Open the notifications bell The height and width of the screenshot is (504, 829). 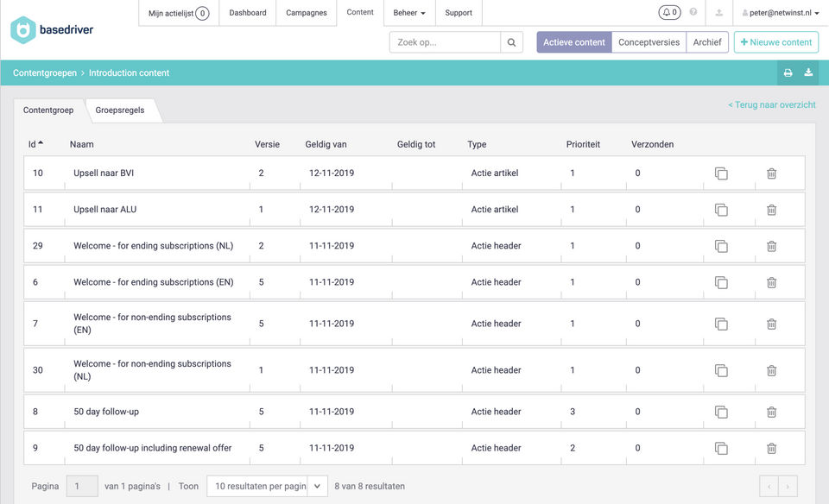pos(669,13)
